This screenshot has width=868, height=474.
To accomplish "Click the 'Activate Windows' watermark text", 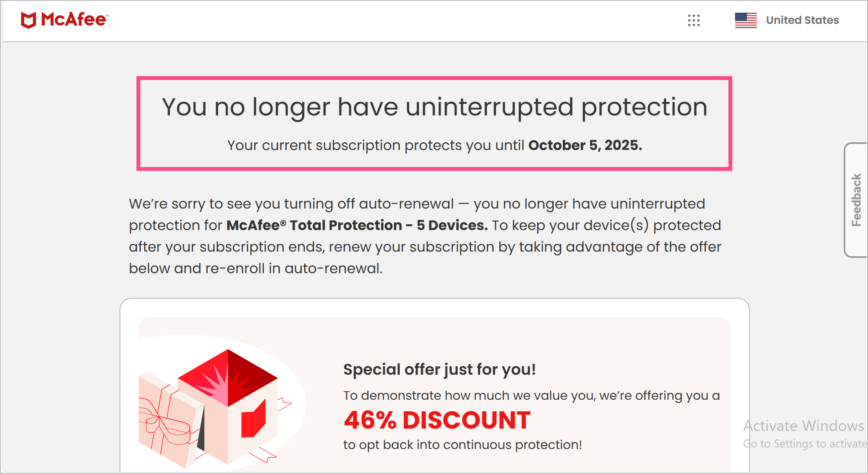I will pos(803,426).
